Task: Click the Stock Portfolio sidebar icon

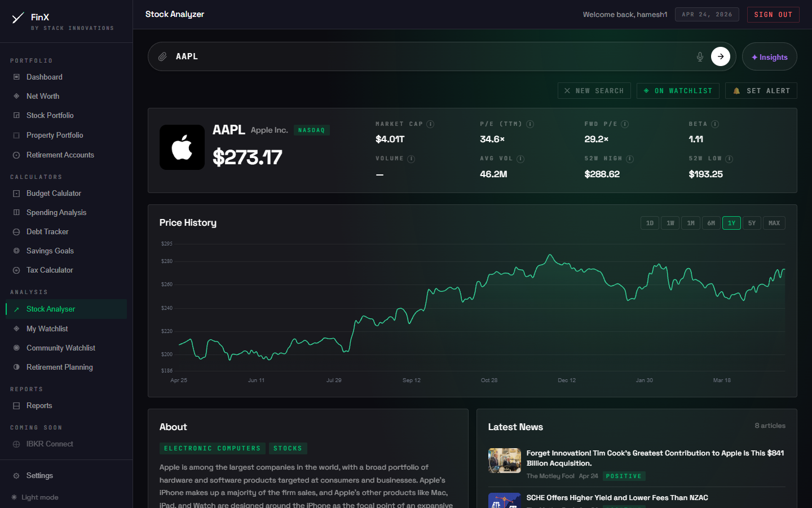Action: [x=16, y=115]
